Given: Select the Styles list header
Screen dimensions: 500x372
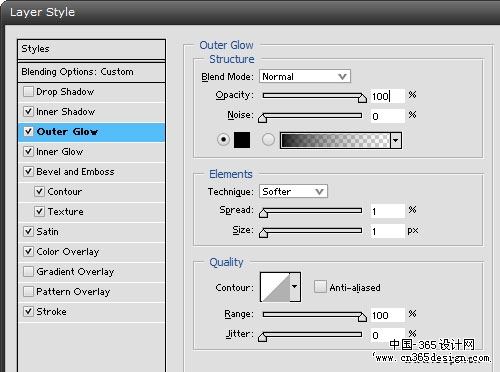Looking at the screenshot, I should [91, 49].
